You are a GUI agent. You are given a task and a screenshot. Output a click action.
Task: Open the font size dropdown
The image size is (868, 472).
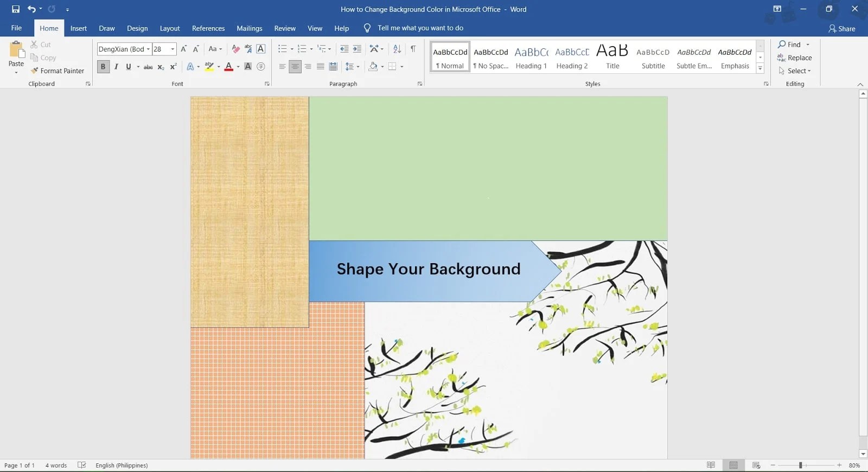(173, 49)
